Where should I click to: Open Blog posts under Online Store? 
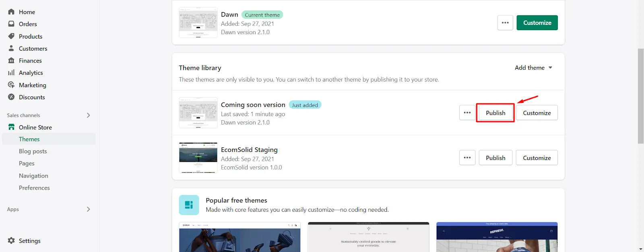point(33,151)
